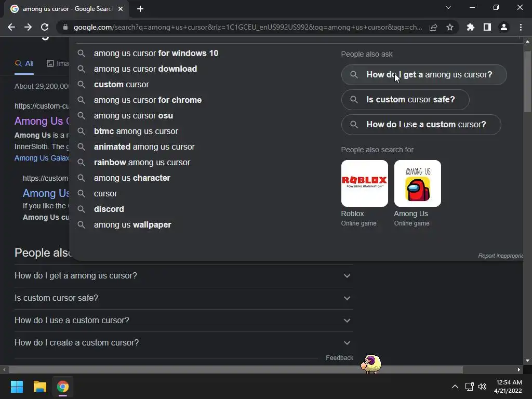
Task: Expand How do I get a among us cursor question
Action: coord(183,276)
